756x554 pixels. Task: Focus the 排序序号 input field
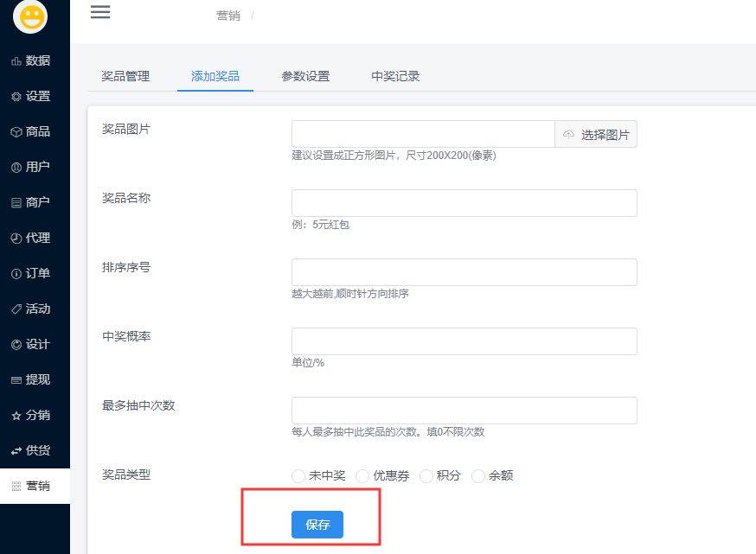[464, 272]
